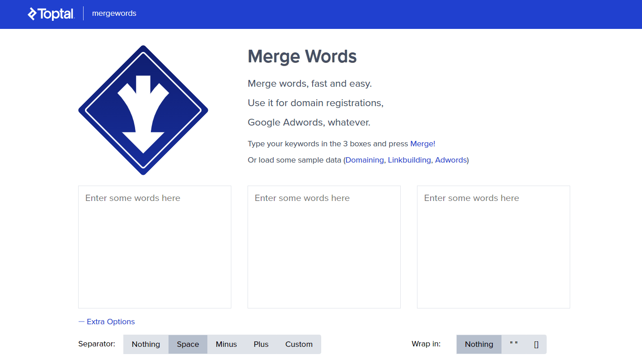Load the Domaining sample data

click(365, 160)
